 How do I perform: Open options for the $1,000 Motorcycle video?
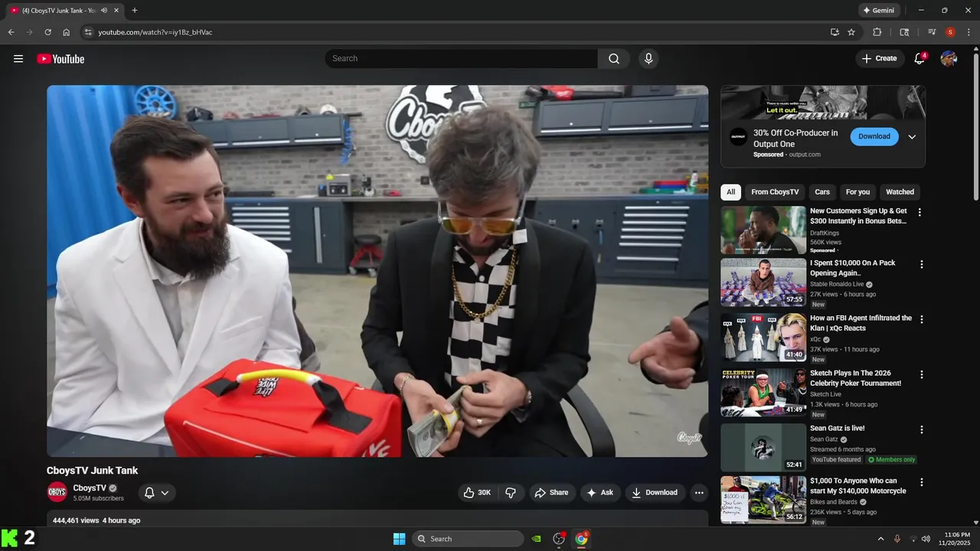point(921,483)
